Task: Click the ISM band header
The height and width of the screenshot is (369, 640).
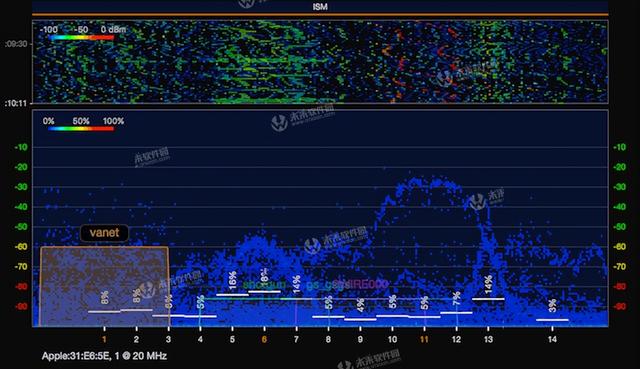Action: pyautogui.click(x=320, y=7)
